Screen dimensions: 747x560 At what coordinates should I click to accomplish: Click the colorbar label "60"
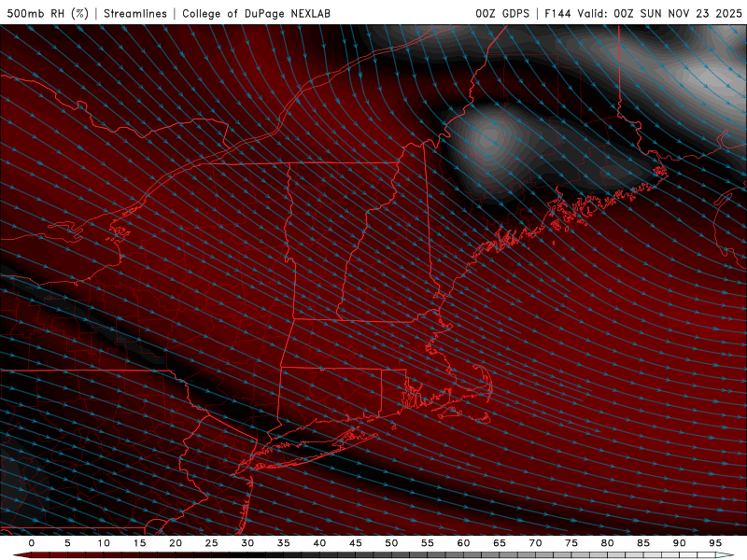pos(463,543)
